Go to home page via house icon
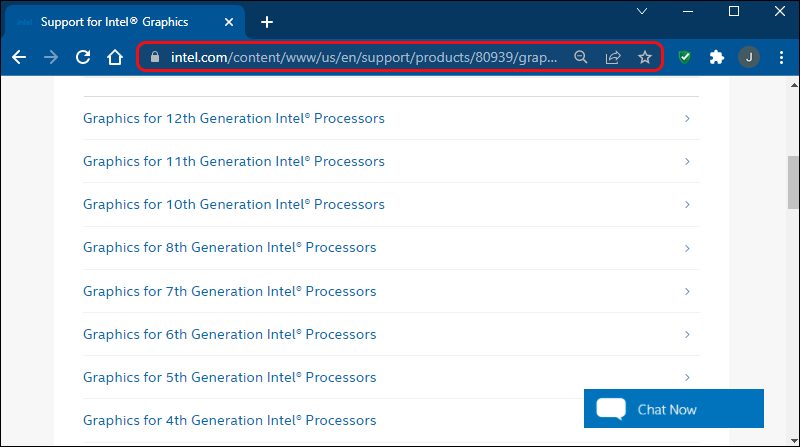Screen dimensions: 800x447 pos(116,57)
